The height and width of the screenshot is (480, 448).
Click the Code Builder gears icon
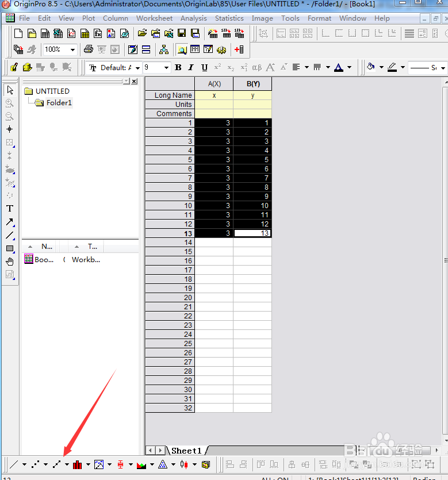pyautogui.click(x=221, y=49)
